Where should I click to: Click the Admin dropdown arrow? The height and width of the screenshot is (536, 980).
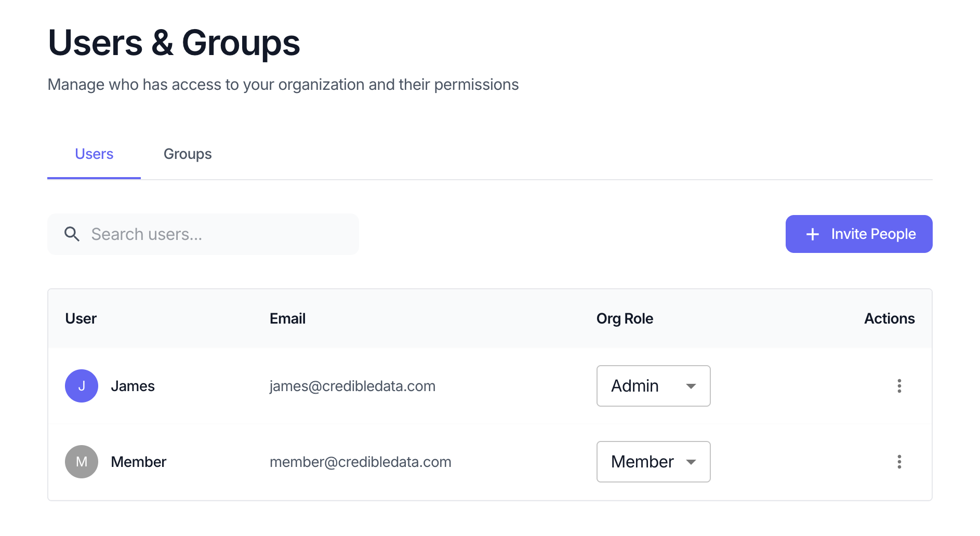(691, 386)
